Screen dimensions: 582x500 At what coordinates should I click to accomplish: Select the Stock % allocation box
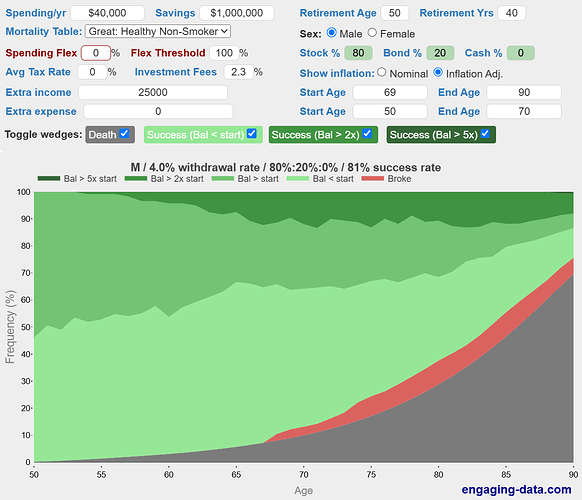358,53
